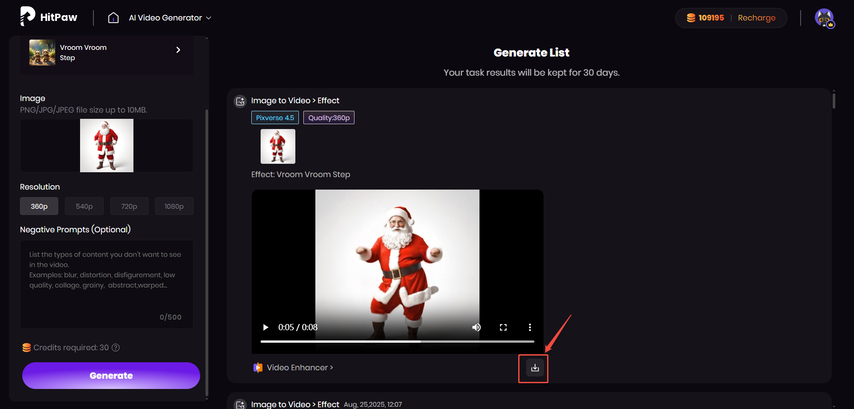Click the gold coins credit icon in header
Screen dimensions: 854x409
[x=691, y=18]
